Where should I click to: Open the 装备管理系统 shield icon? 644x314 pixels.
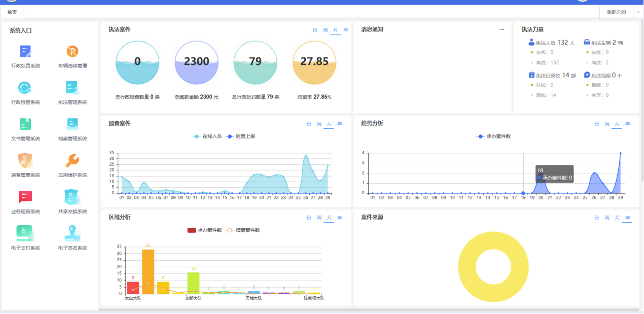pyautogui.click(x=25, y=161)
